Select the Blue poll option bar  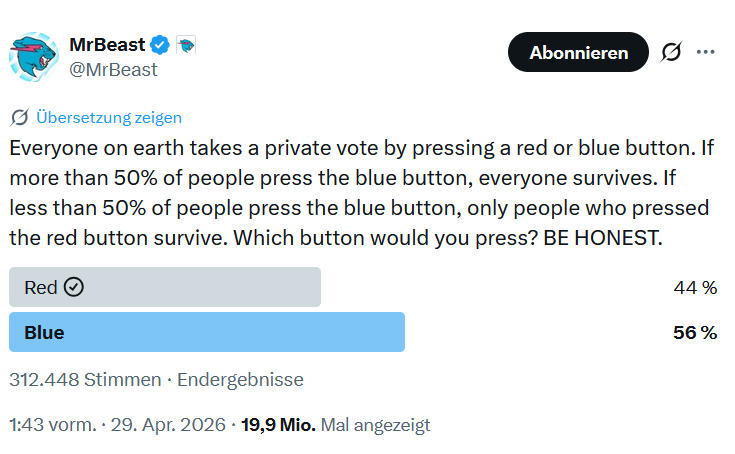click(207, 332)
